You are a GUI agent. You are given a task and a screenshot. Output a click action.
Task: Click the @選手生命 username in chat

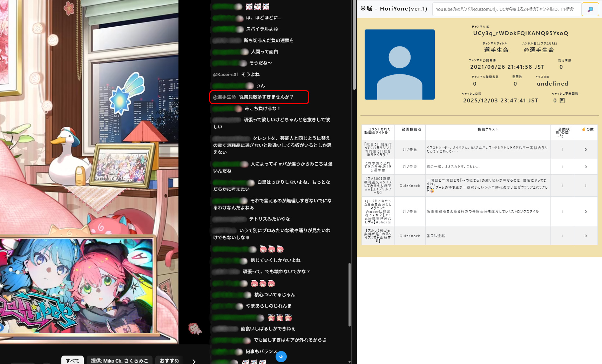click(224, 97)
